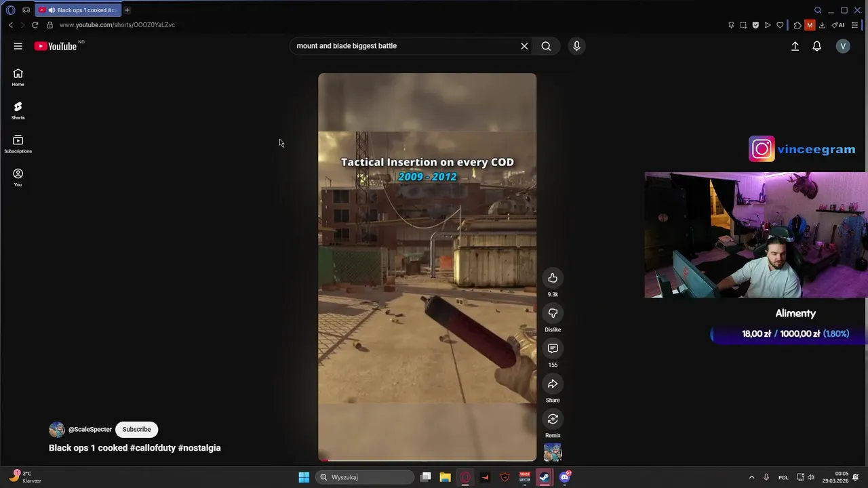The height and width of the screenshot is (488, 868).
Task: Seek using the red progress bar of the Short
Action: click(x=427, y=460)
